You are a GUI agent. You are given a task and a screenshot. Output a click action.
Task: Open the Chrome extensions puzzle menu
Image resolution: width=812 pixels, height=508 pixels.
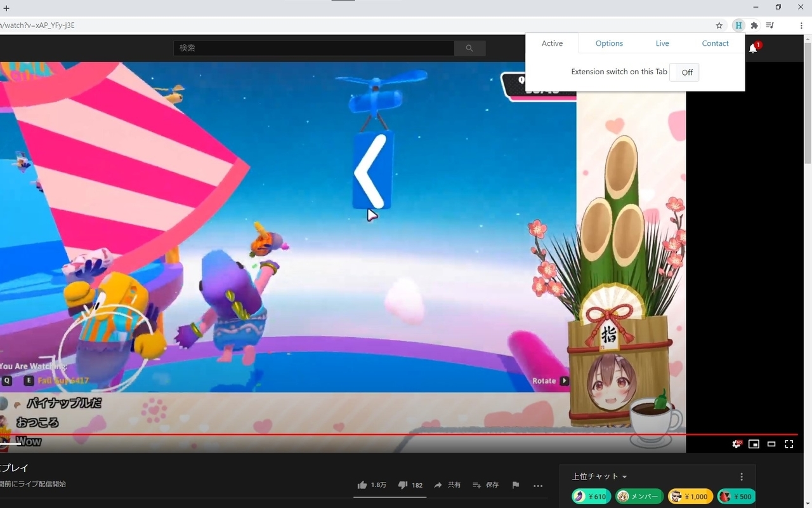pyautogui.click(x=754, y=25)
